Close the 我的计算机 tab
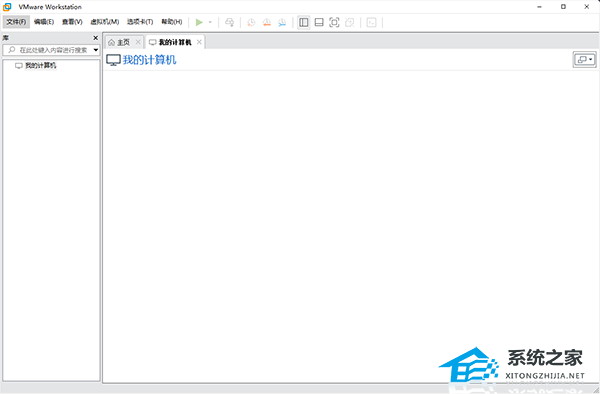600x394 pixels. 199,42
